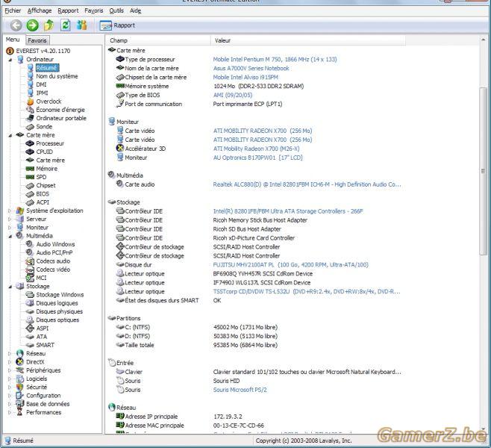
Task: Click the green Forward navigation arrow
Action: coord(33,25)
